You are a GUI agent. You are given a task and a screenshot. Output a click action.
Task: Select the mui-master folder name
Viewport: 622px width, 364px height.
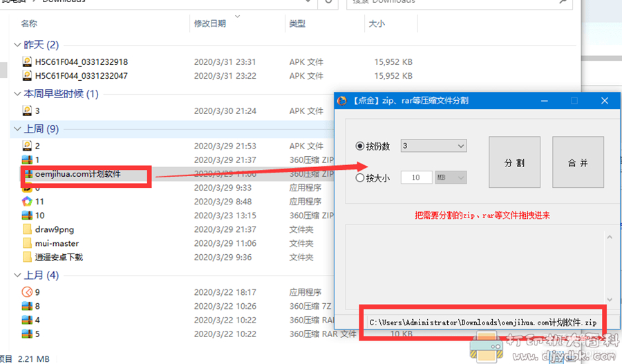57,243
